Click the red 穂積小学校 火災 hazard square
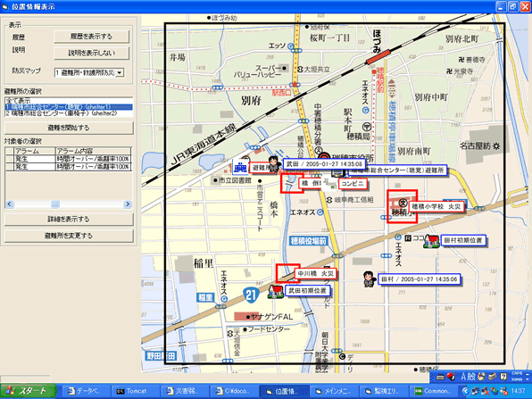Screen dimensions: 532x399 pyautogui.click(x=402, y=206)
